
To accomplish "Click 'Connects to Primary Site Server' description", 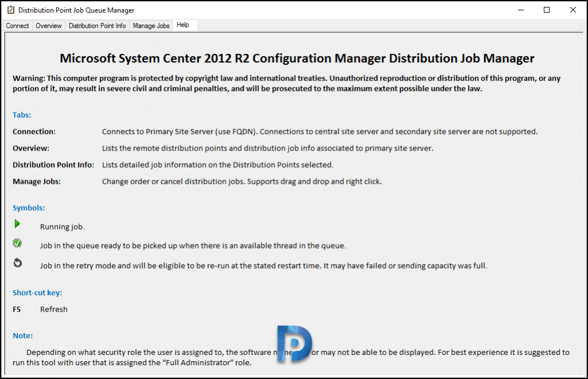I will pos(319,132).
